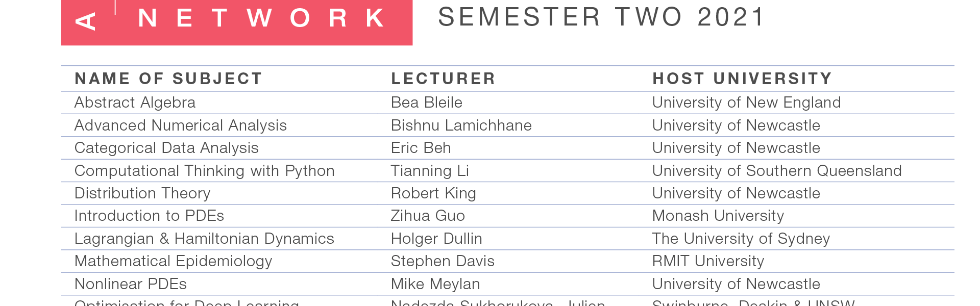This screenshot has width=980, height=306.
Task: Open Advanced Numerical Analysis subject
Action: coord(181,125)
